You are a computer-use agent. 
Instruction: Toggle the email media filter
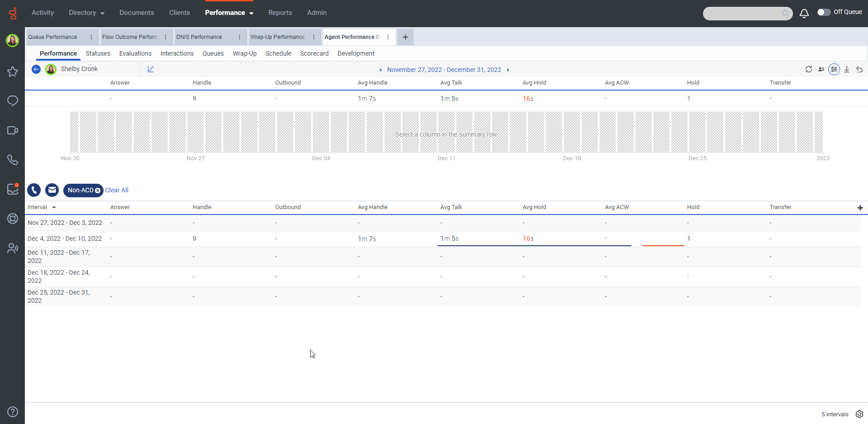click(x=52, y=190)
